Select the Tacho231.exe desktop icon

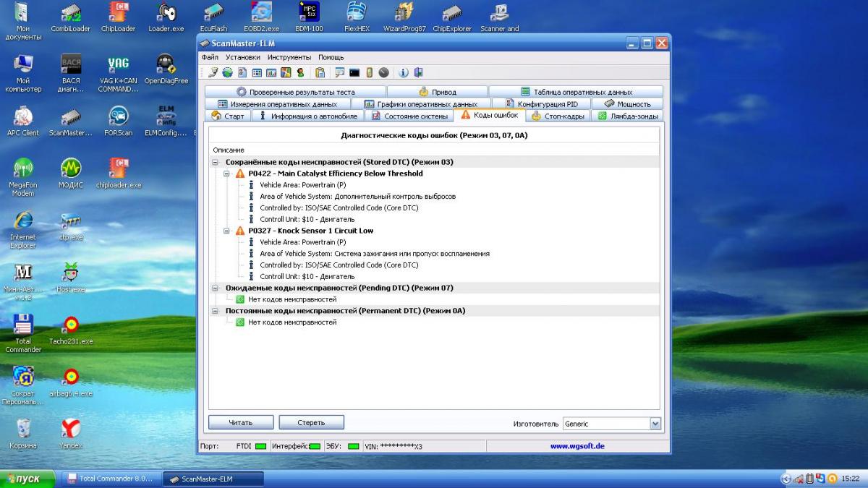(x=70, y=330)
